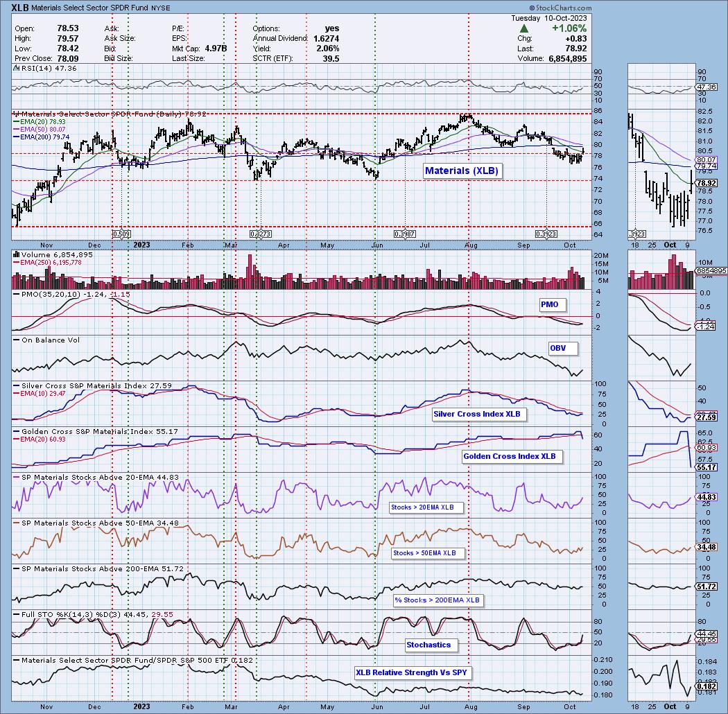Click the bar icon beside the Volume label
The height and width of the screenshot is (714, 728).
16,254
